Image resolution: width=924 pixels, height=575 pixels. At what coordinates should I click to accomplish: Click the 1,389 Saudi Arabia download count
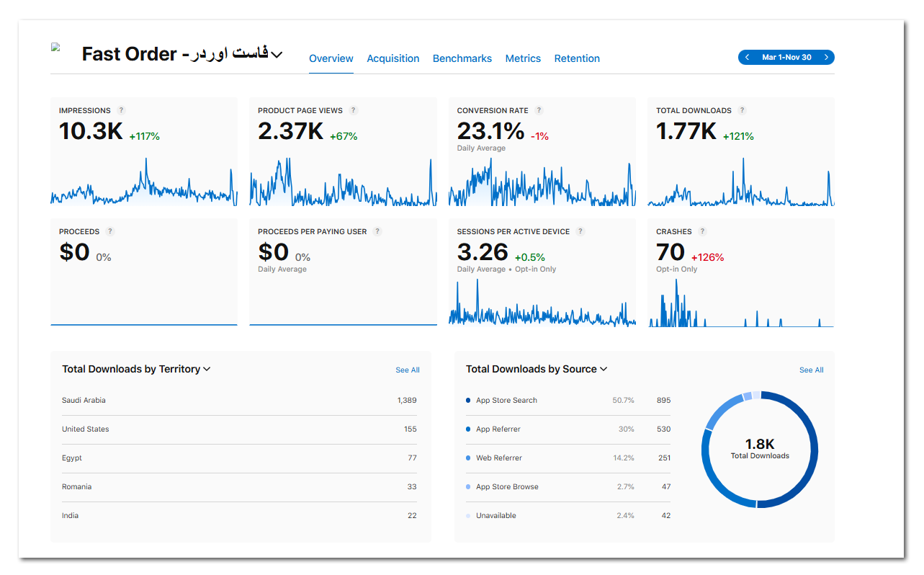(407, 401)
